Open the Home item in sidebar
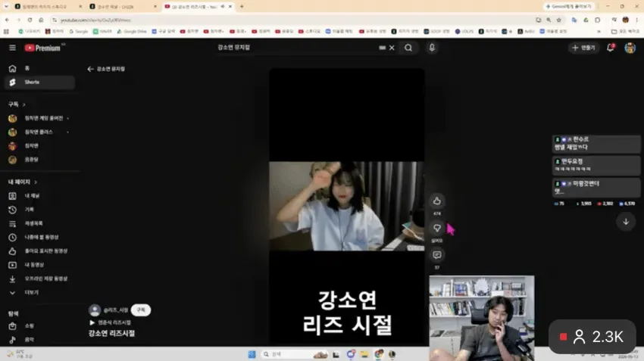644x361 pixels. 39,69
